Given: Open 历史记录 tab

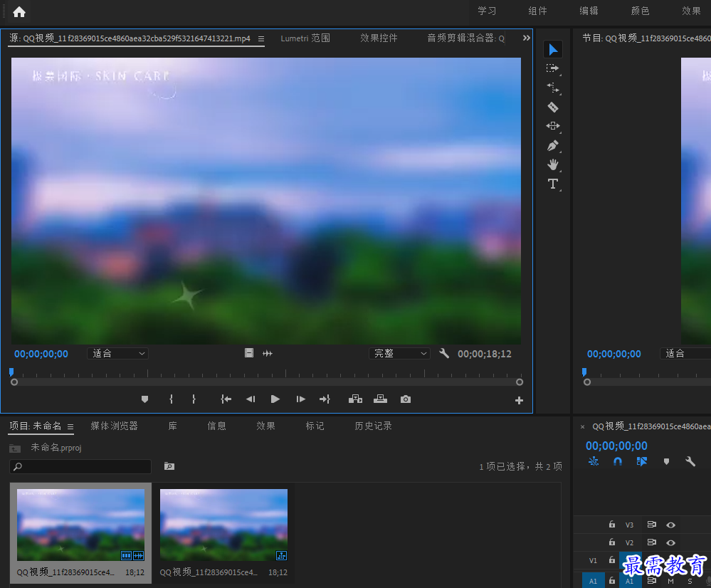Looking at the screenshot, I should click(x=373, y=426).
